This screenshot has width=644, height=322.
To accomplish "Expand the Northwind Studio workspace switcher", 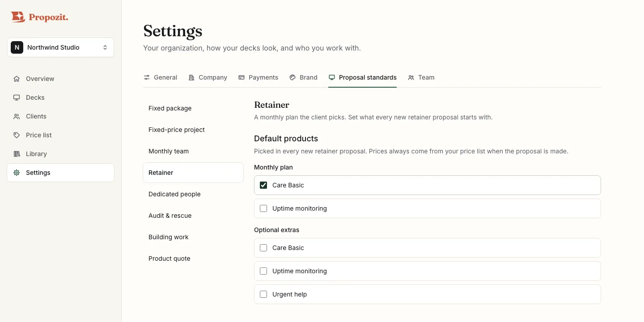I will [60, 47].
